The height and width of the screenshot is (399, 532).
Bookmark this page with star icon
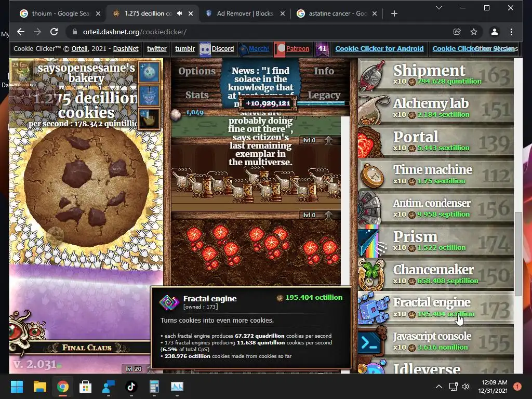coord(474,32)
